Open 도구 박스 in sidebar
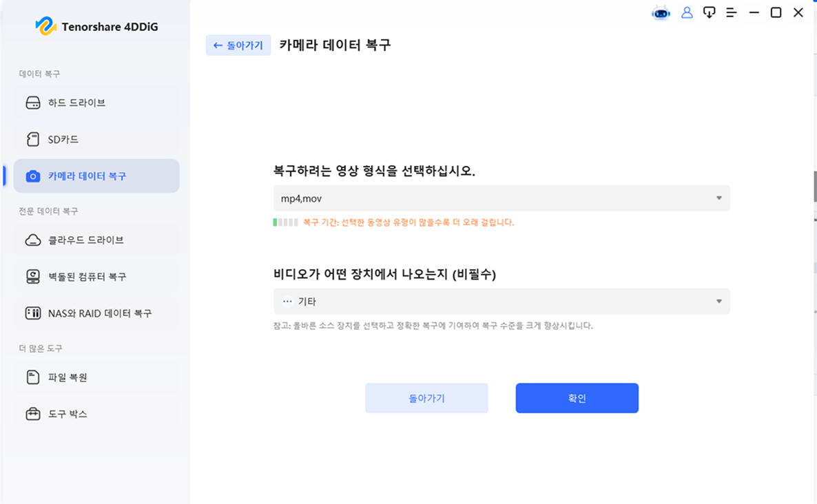The width and height of the screenshot is (817, 504). [96, 414]
